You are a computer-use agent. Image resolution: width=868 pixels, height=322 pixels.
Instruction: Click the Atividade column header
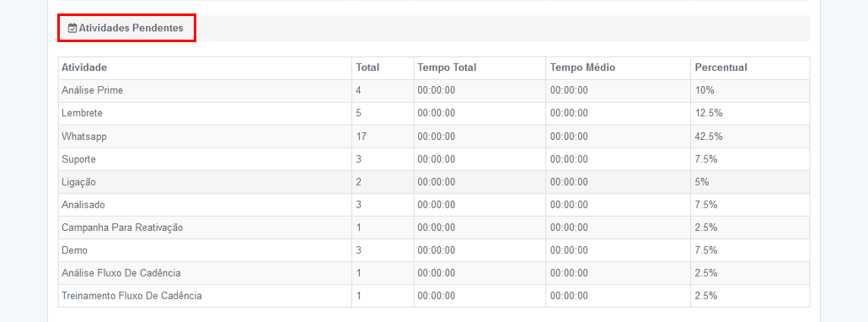[84, 67]
